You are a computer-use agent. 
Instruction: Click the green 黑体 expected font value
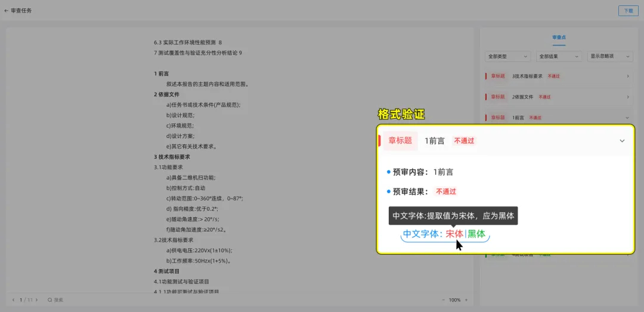pyautogui.click(x=476, y=234)
